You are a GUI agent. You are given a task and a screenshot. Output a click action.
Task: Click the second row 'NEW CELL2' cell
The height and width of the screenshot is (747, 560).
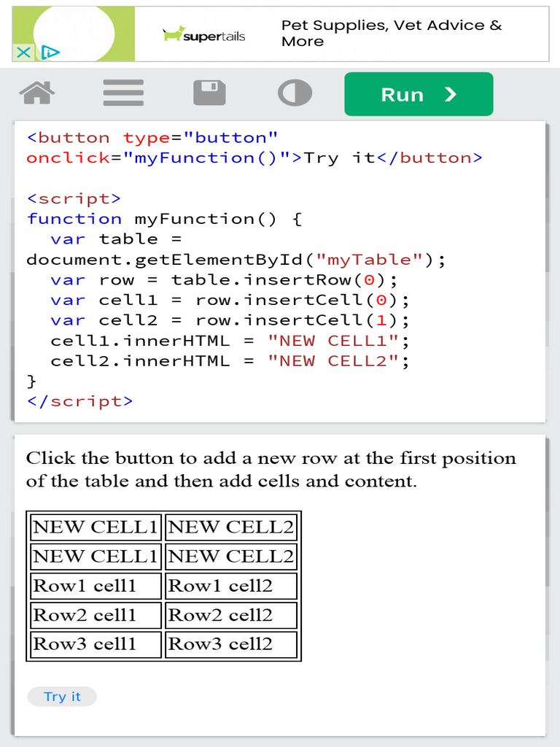click(231, 556)
